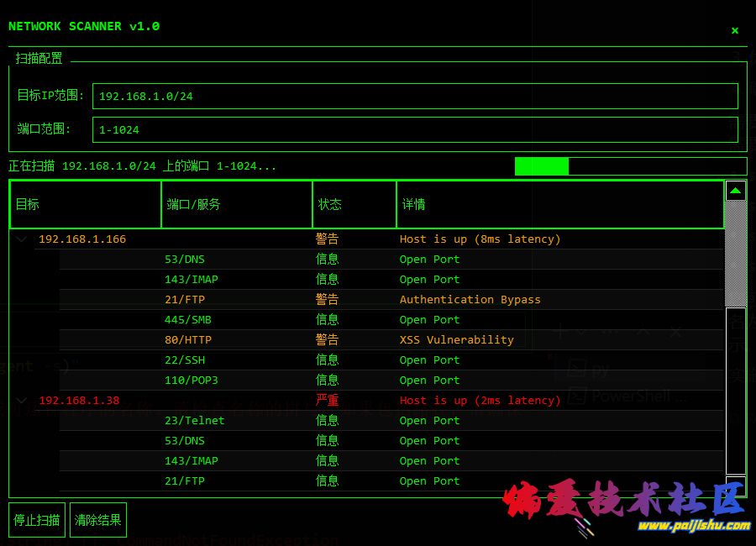The height and width of the screenshot is (546, 756).
Task: Select the 22/SSH open port row
Action: point(391,360)
